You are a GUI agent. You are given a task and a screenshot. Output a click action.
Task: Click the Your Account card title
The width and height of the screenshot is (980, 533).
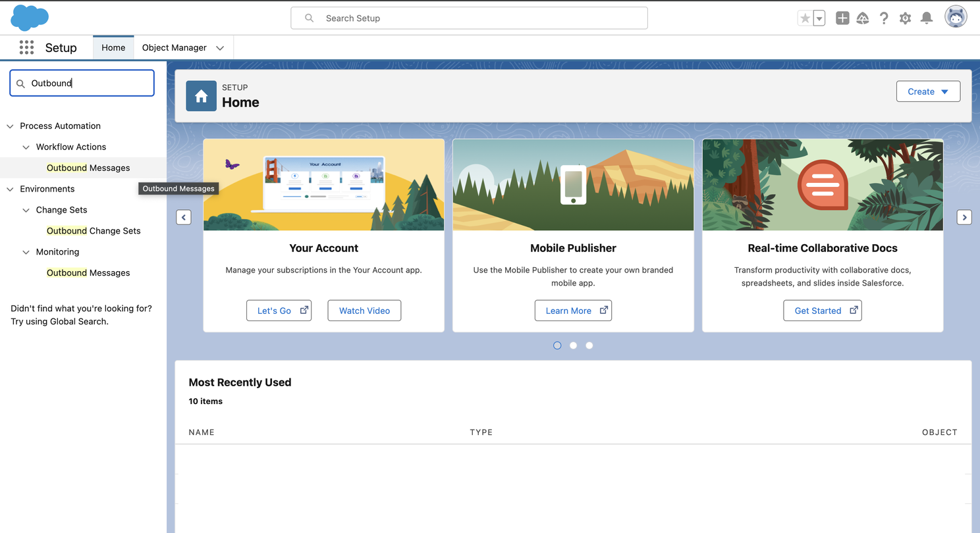[324, 248]
